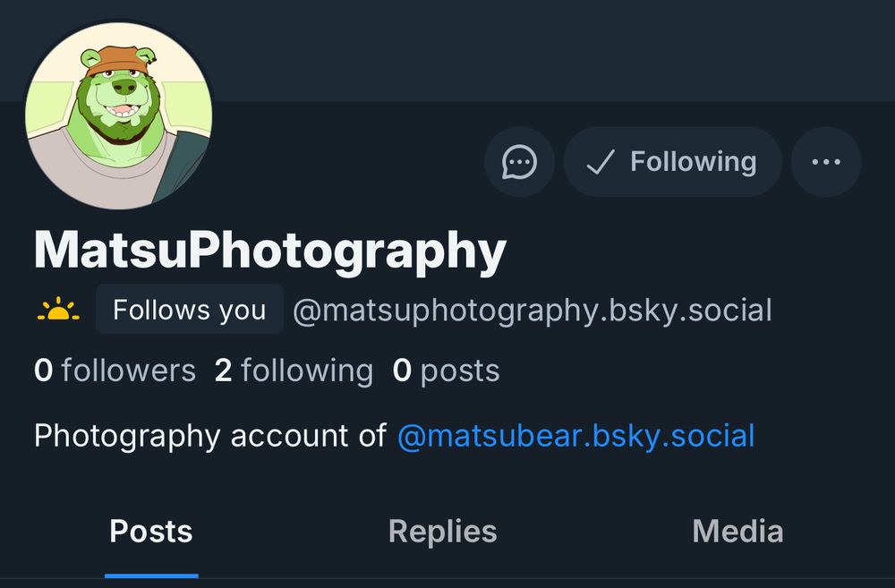Click the 0 posts count
Screen dimensions: 895x588
point(447,371)
